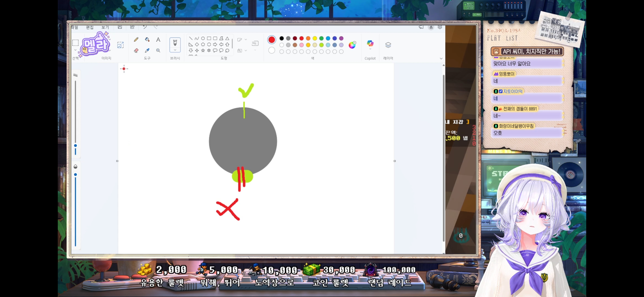Select the Color 1 red primary swatch
The width and height of the screenshot is (644, 297).
click(271, 39)
